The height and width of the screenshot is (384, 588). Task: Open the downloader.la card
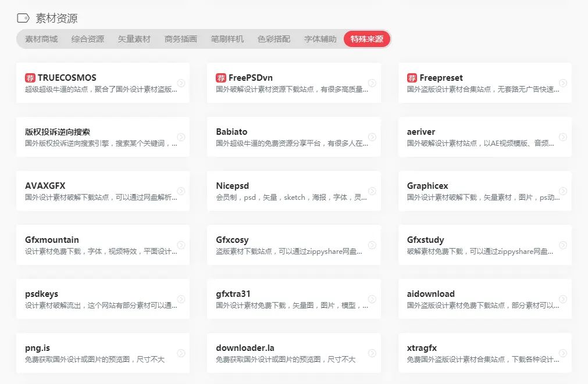click(x=294, y=353)
